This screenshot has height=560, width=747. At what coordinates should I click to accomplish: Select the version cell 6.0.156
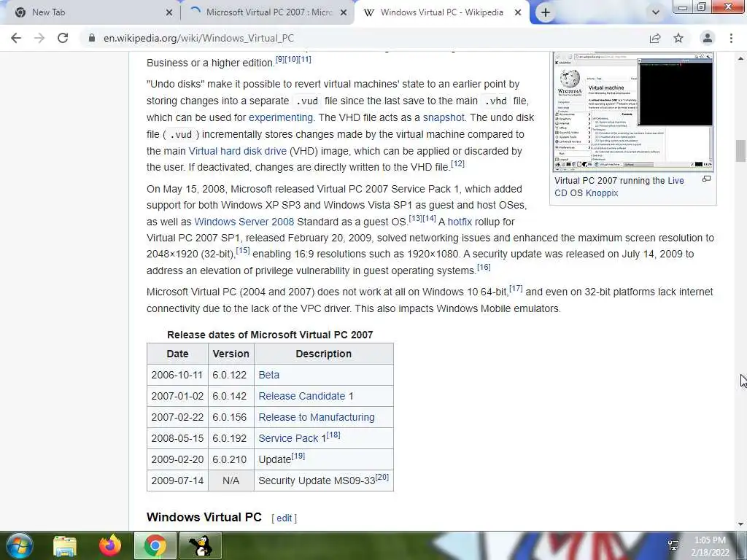pyautogui.click(x=231, y=417)
